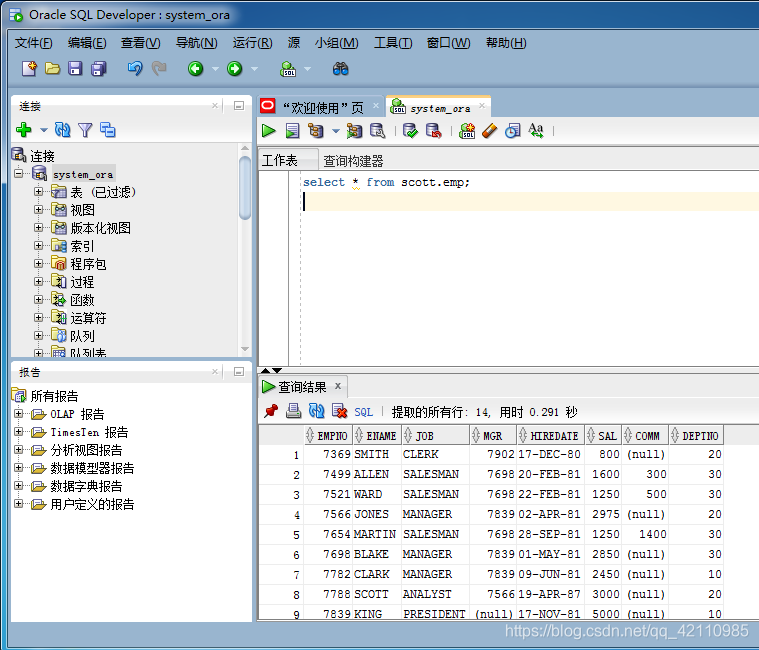
Task: Click the New file icon in main toolbar
Action: click(x=29, y=69)
